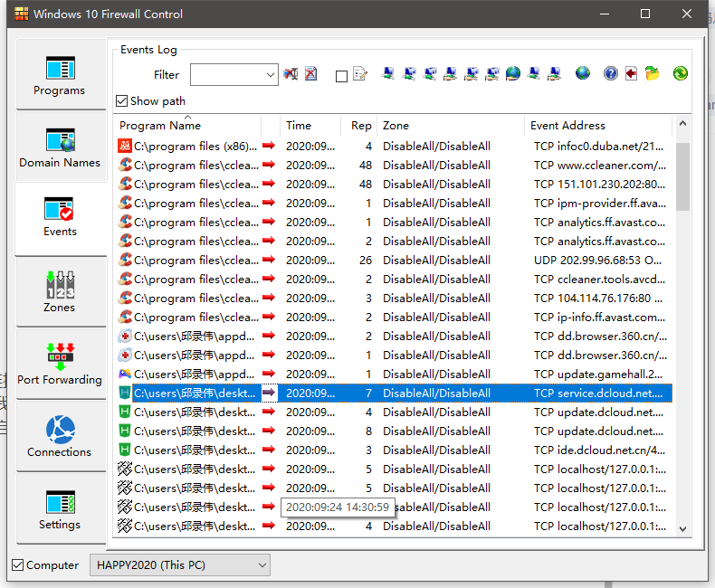Click the standalone globe toolbar icon
Image resolution: width=715 pixels, height=588 pixels.
(582, 73)
